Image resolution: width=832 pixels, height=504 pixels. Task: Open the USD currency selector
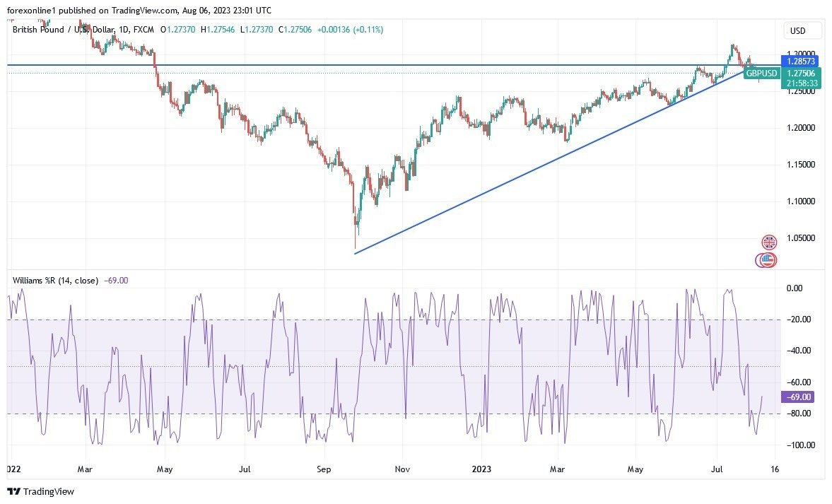tap(804, 30)
